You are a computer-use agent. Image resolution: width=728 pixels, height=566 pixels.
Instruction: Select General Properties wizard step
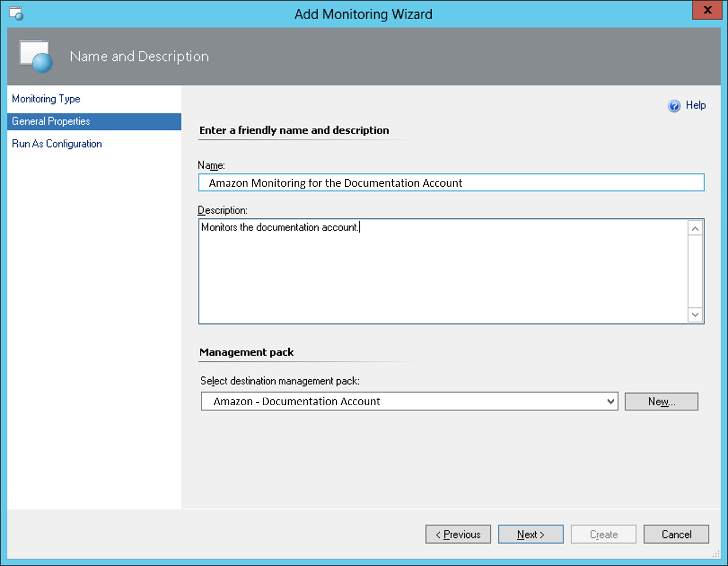point(51,121)
